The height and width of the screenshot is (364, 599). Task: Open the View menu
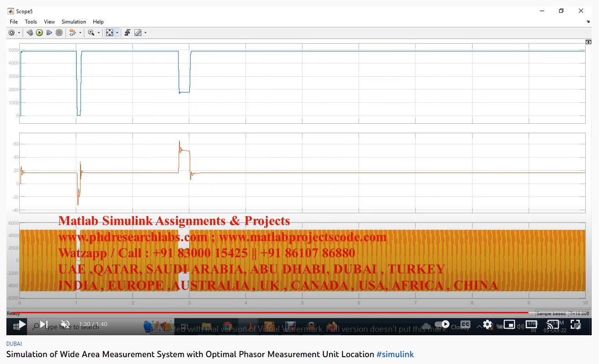[49, 22]
